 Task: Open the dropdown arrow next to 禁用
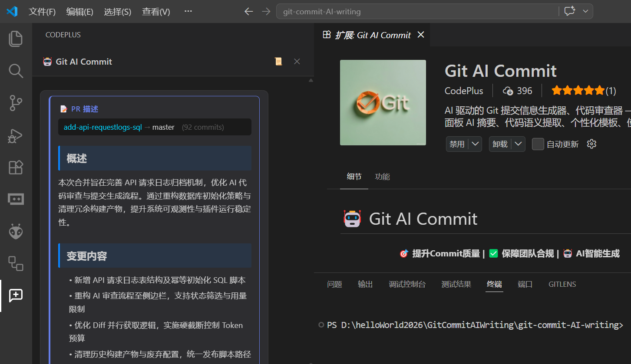(476, 144)
